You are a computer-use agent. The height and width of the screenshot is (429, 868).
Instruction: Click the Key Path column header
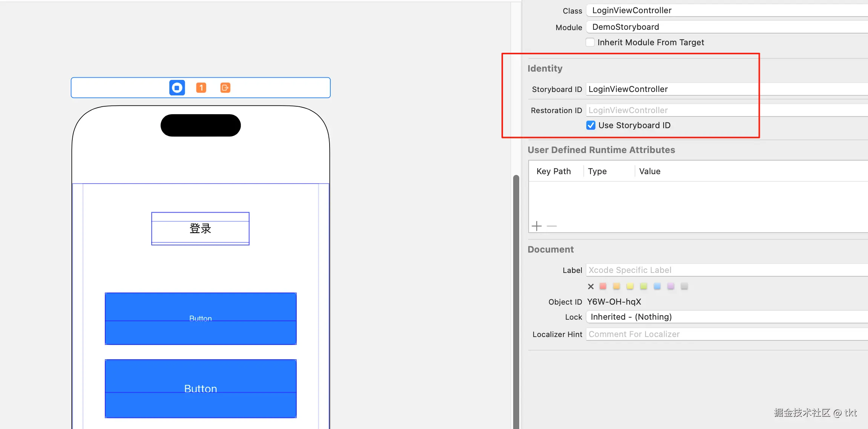point(554,171)
